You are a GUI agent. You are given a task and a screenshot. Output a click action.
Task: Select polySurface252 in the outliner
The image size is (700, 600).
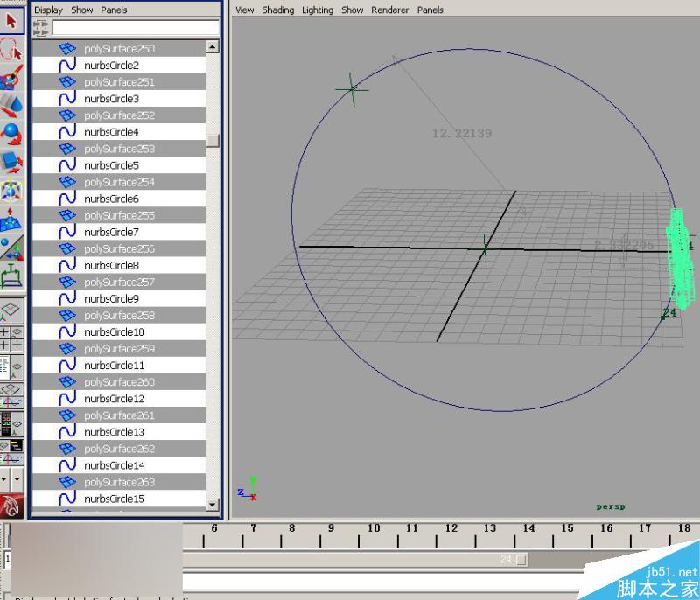click(119, 115)
